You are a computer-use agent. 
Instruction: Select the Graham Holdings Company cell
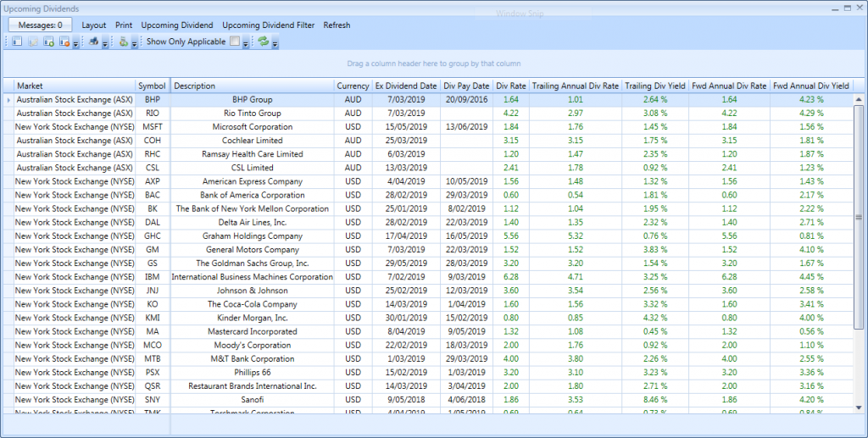pyautogui.click(x=253, y=236)
